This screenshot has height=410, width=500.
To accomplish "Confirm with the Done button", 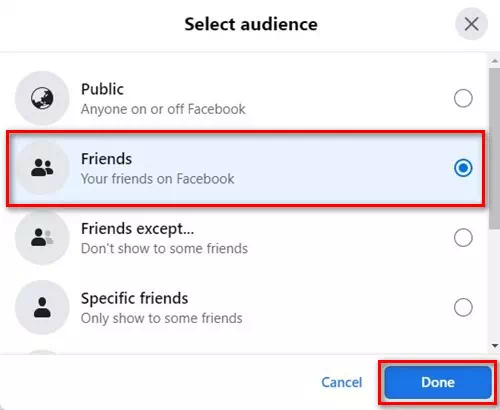I will point(438,382).
